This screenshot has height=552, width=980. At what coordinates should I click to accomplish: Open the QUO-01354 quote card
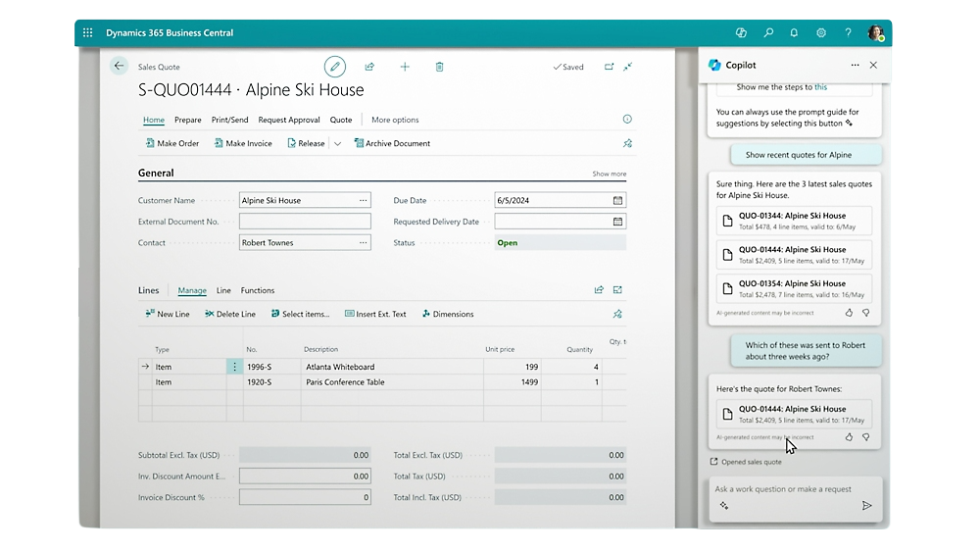pyautogui.click(x=794, y=288)
